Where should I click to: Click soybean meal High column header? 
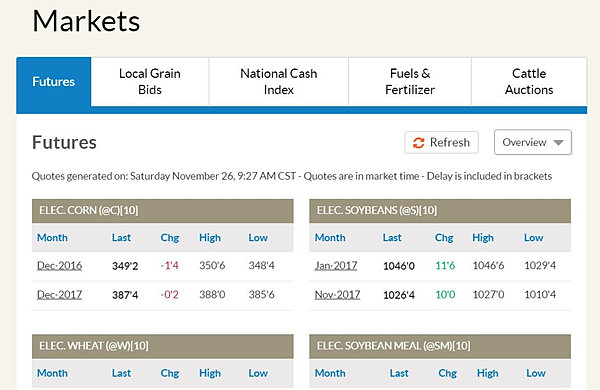coord(488,373)
